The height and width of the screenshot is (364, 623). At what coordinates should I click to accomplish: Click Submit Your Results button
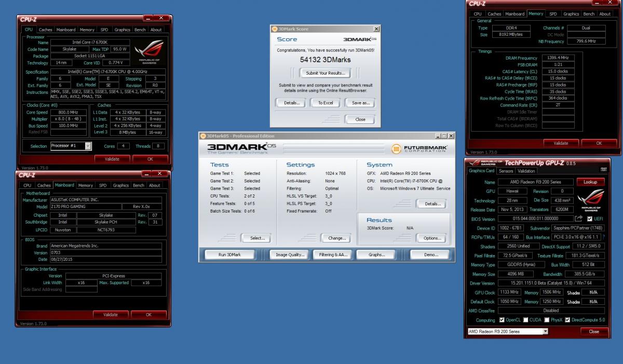pyautogui.click(x=326, y=73)
